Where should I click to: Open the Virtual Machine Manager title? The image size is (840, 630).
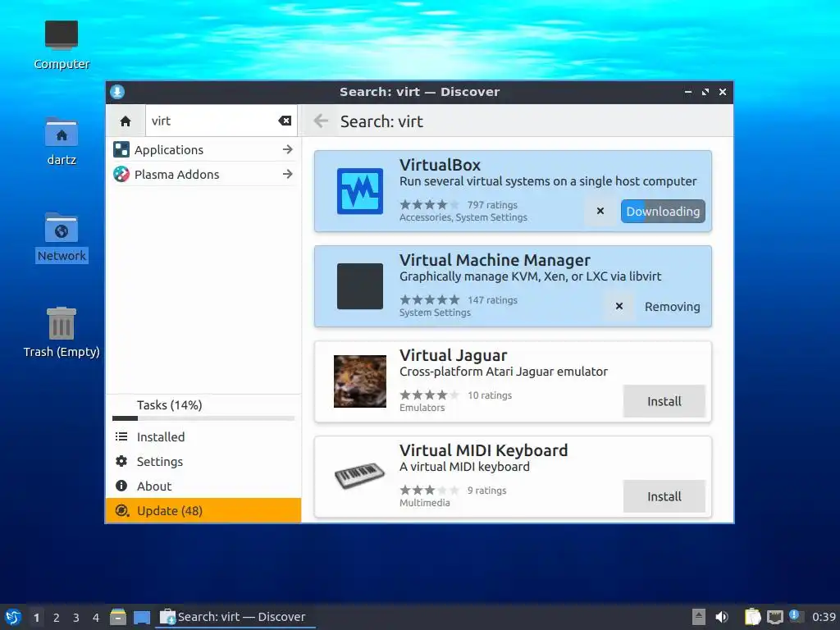[495, 260]
